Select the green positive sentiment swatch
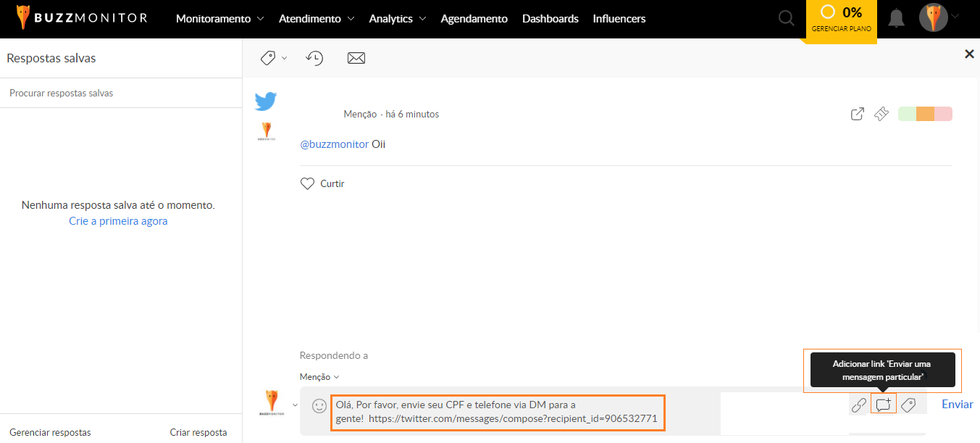Viewport: 980px width, 443px height. 907,114
